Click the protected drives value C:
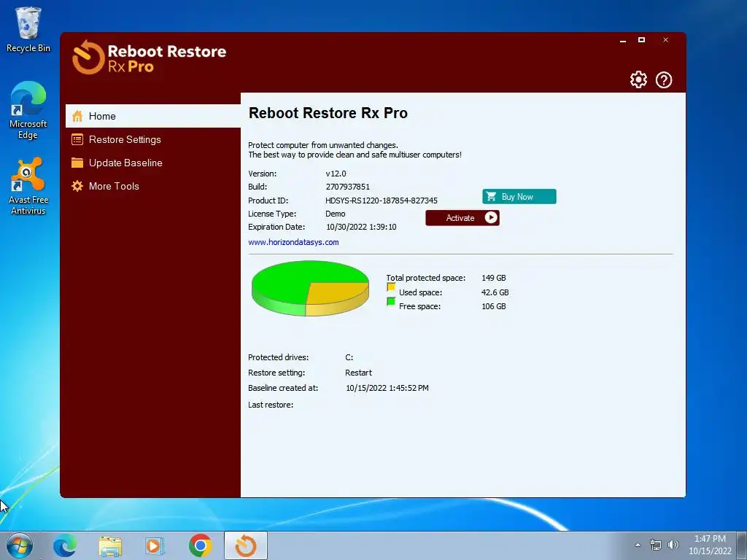This screenshot has height=560, width=747. [x=349, y=357]
